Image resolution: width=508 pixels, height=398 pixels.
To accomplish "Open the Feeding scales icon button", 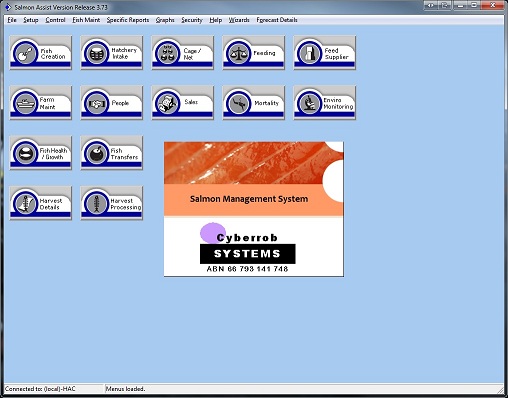I will pos(254,53).
